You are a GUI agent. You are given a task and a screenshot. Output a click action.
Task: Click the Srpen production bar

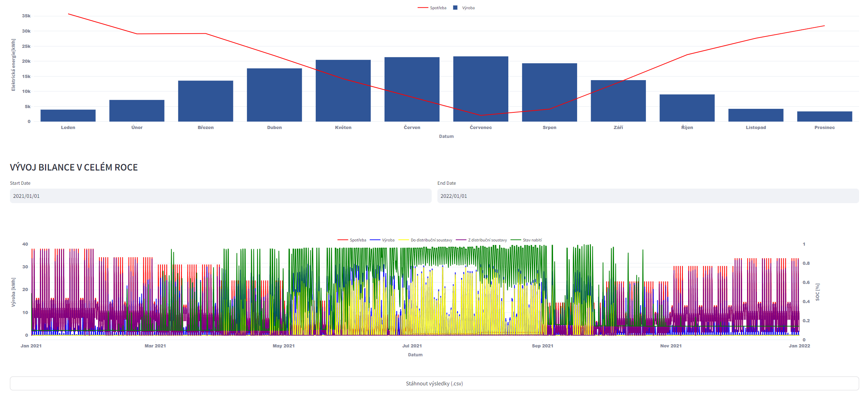[x=549, y=93]
